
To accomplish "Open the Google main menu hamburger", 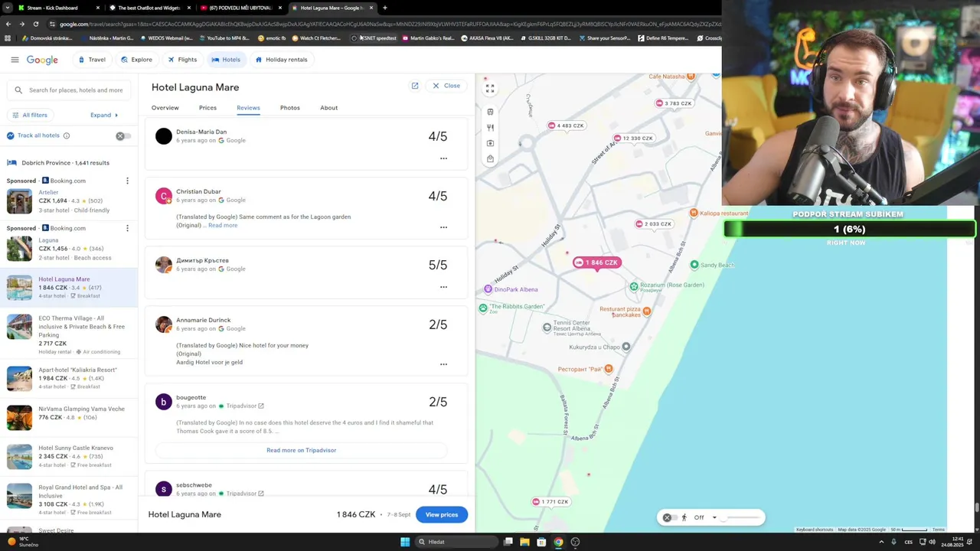I will pyautogui.click(x=15, y=60).
